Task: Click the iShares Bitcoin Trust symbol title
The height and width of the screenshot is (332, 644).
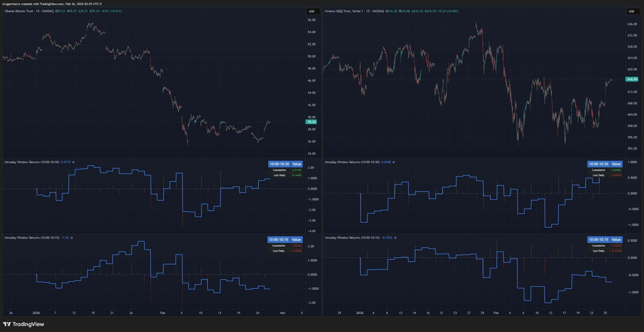Action: (19, 11)
